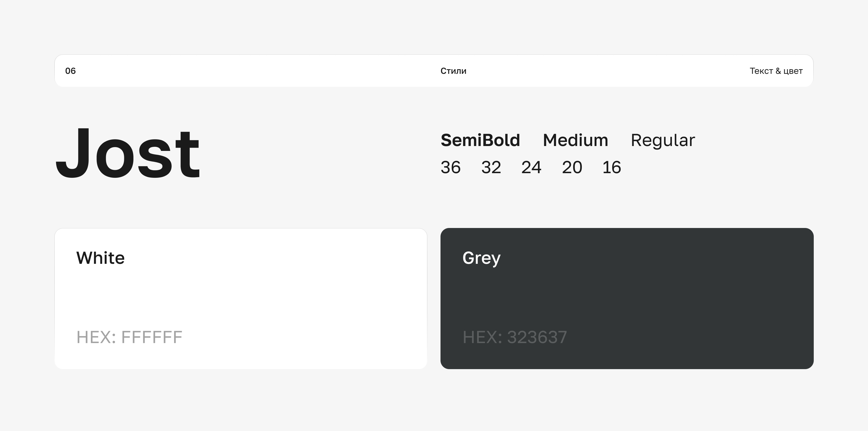
Task: Choose the Regular font weight
Action: (x=662, y=140)
